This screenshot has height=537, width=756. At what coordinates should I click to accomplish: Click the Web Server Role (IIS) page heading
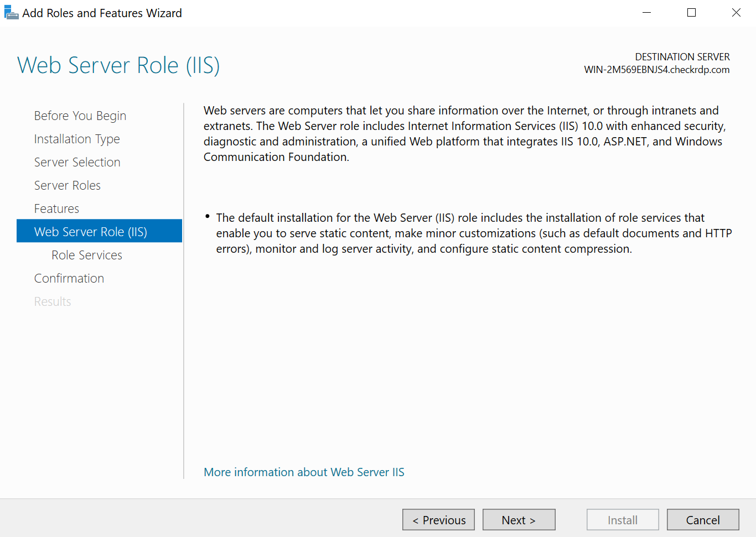coord(118,65)
